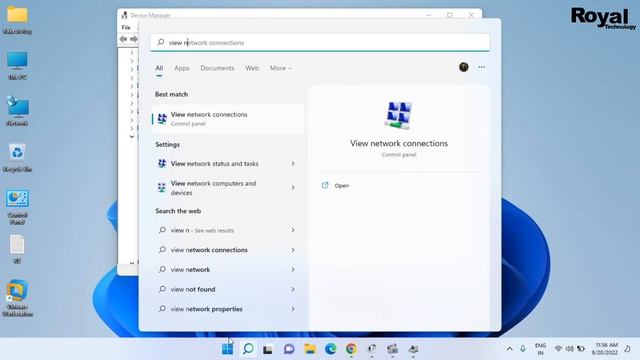Click the microphone tray icon
Viewport: 640px width, 360px height.
tap(523, 349)
